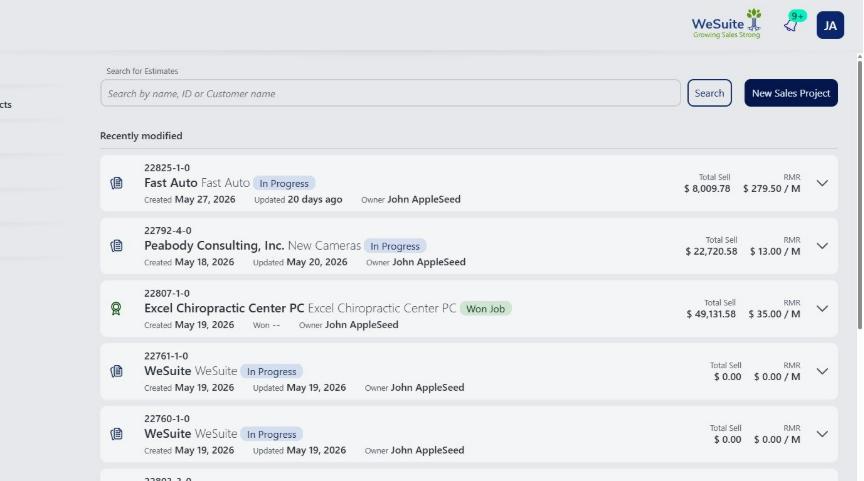
Task: Open WeSuite estimate 22761-1-0 title
Action: [x=168, y=371]
